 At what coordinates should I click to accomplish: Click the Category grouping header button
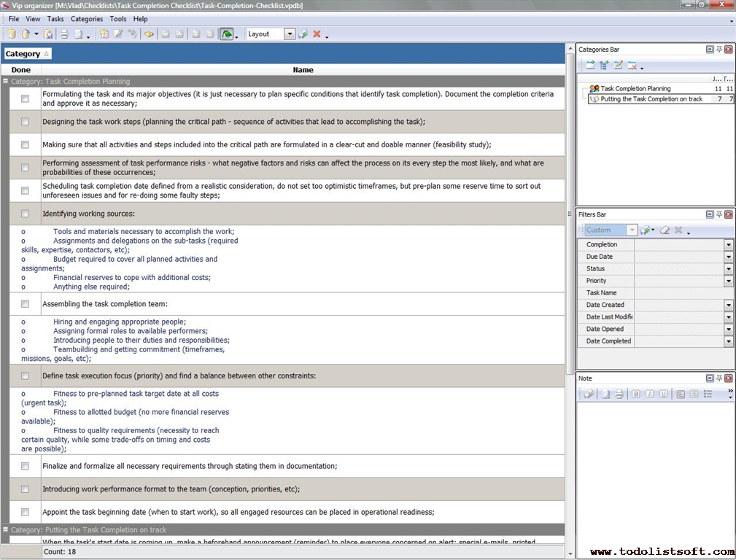tap(27, 54)
